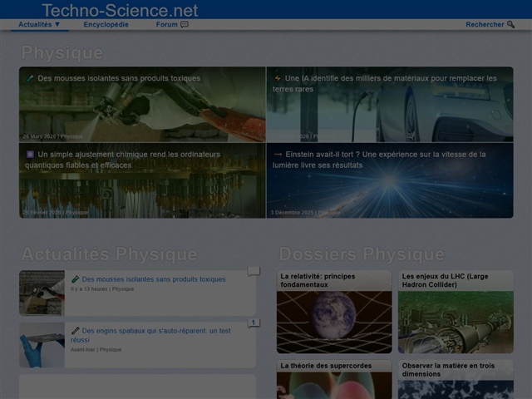Image resolution: width=532 pixels, height=399 pixels.
Task: Click the icon beside engins spatiaux title
Action: click(75, 331)
